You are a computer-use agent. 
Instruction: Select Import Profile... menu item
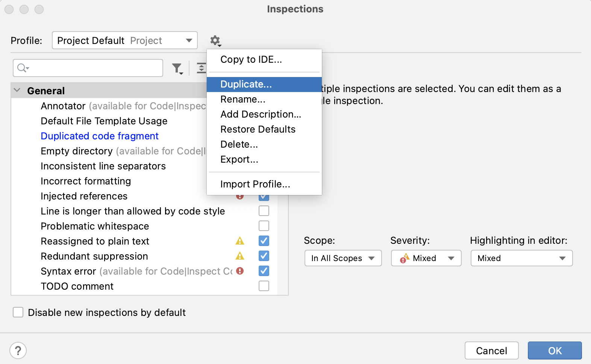click(x=255, y=184)
